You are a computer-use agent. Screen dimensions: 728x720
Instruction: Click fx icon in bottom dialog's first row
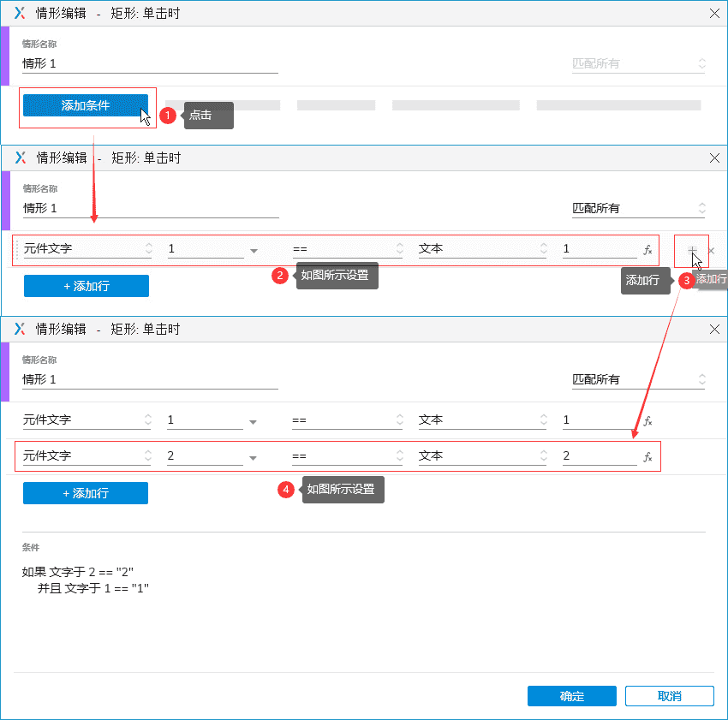tap(647, 421)
